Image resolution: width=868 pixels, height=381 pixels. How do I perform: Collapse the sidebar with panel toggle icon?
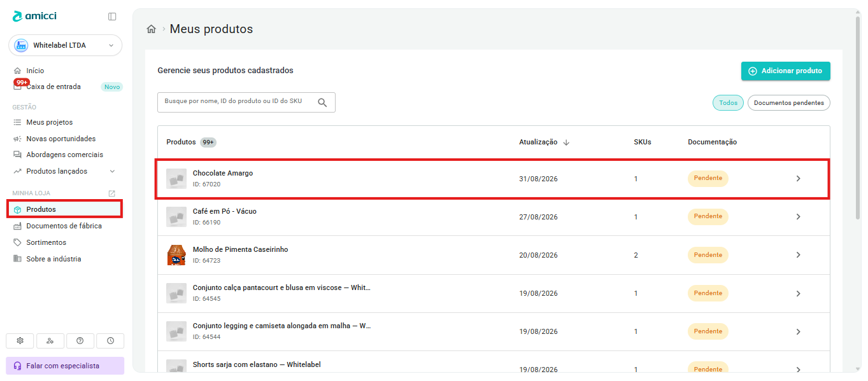tap(112, 17)
